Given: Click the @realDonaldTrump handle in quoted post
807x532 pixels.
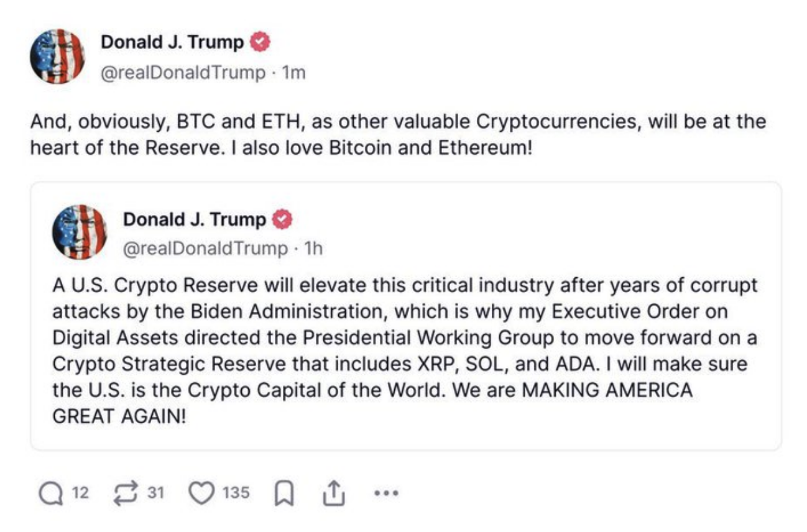Looking at the screenshot, I should 205,249.
